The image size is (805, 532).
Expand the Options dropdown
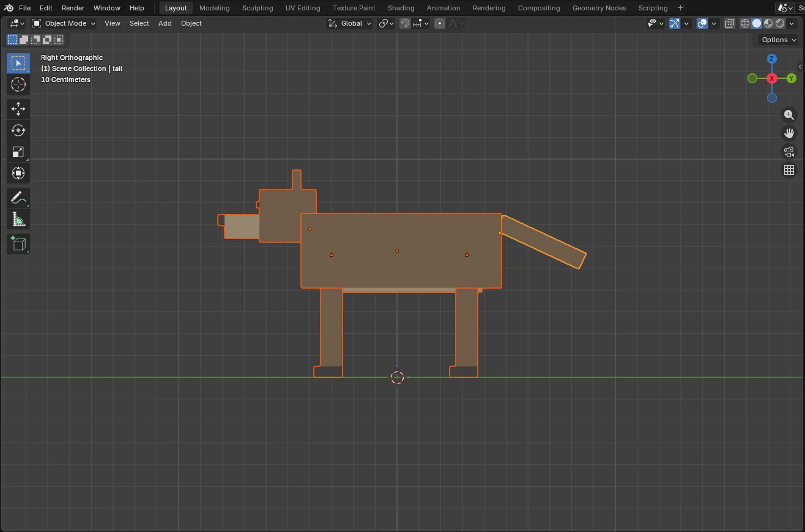779,40
